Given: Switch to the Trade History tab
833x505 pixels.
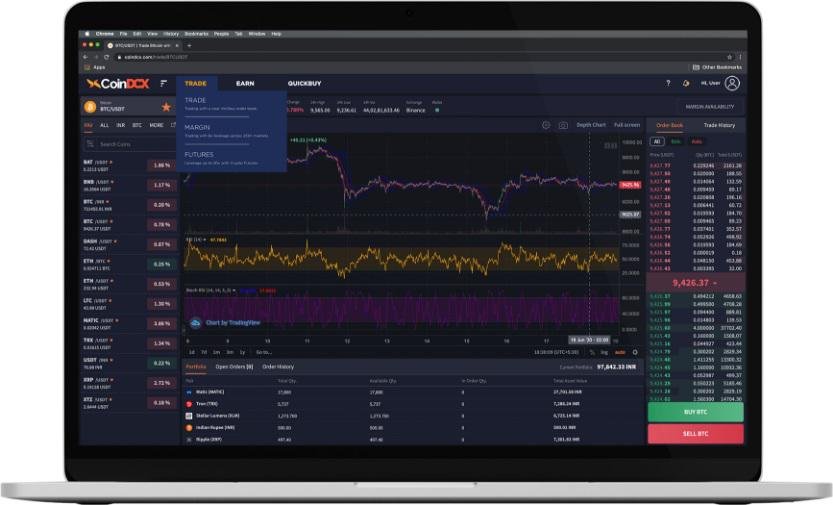Looking at the screenshot, I should (719, 125).
